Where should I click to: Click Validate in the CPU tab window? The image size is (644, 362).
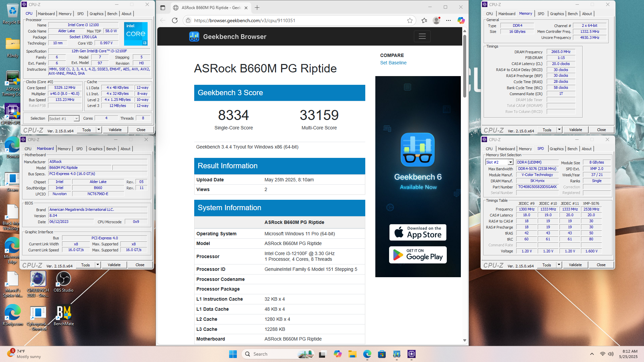[115, 130]
